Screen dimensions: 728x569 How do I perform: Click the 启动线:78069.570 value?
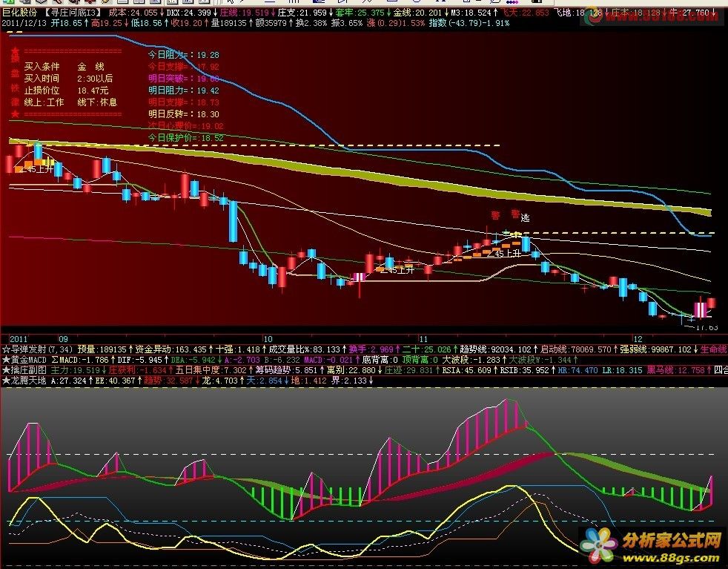coord(576,349)
